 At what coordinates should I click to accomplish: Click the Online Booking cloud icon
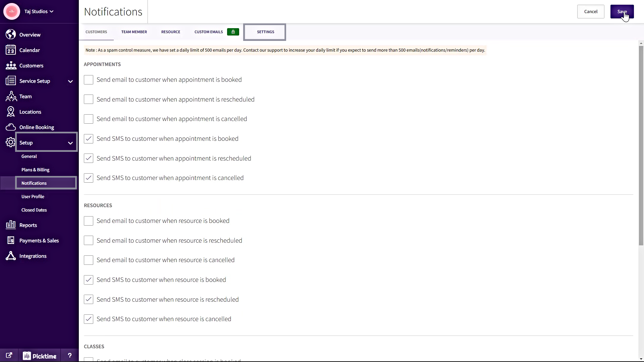pos(11,127)
